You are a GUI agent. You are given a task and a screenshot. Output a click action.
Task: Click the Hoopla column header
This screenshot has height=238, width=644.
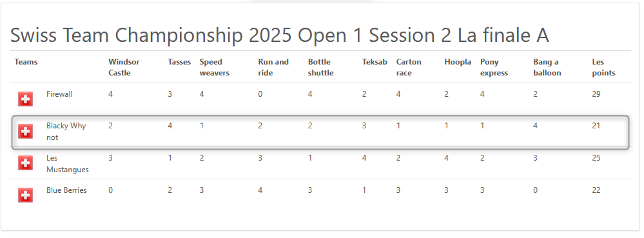(x=458, y=62)
